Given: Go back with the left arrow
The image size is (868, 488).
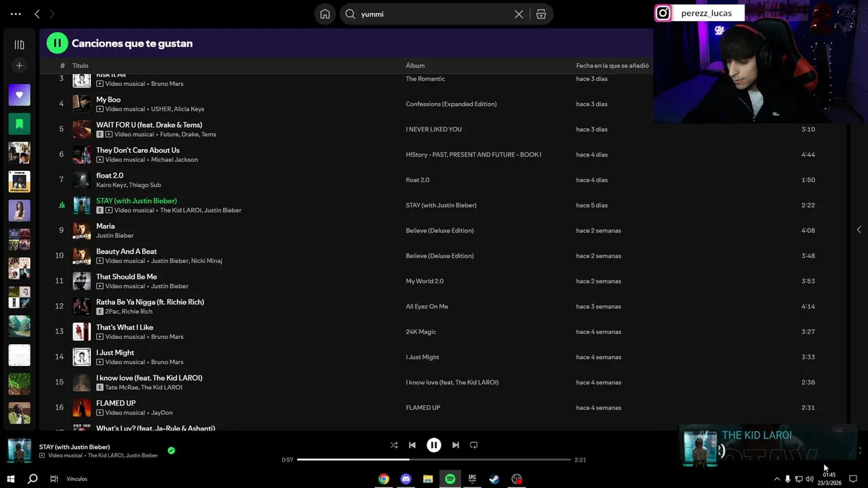Looking at the screenshot, I should [x=37, y=14].
